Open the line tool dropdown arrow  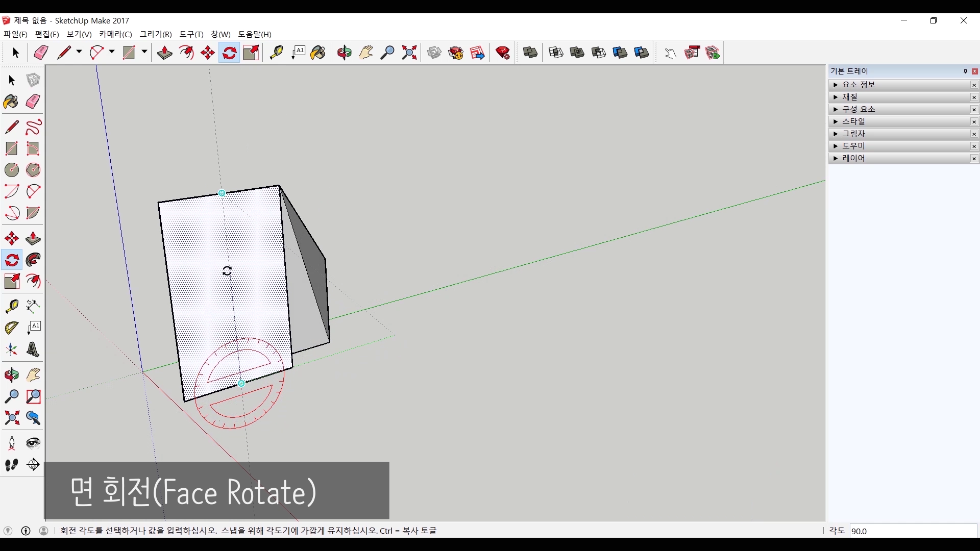pos(79,52)
